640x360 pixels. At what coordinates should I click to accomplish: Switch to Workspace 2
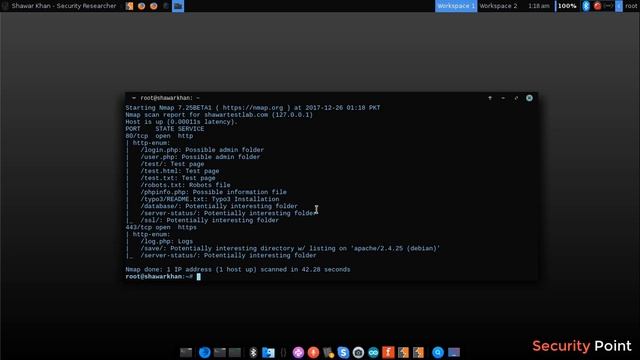tap(498, 6)
